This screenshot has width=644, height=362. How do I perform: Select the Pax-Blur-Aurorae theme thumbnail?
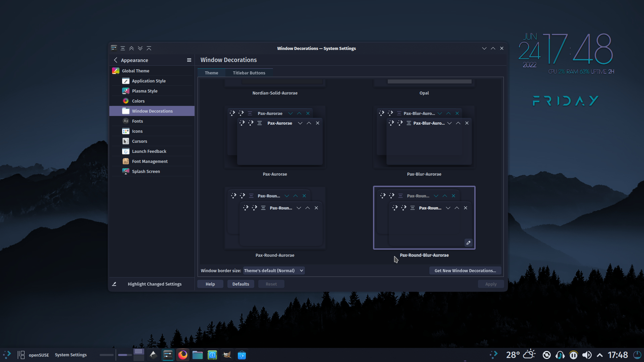click(424, 137)
